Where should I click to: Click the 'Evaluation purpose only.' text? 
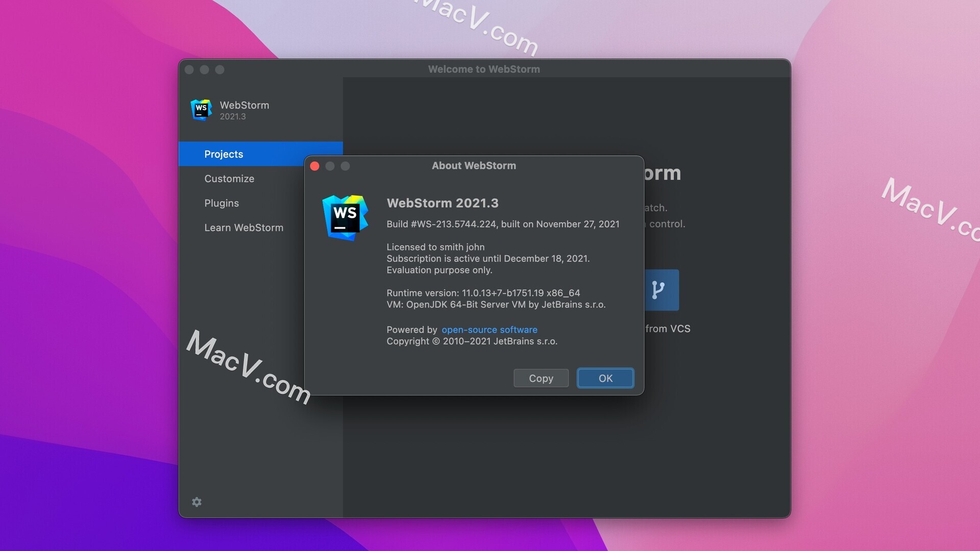(x=439, y=270)
